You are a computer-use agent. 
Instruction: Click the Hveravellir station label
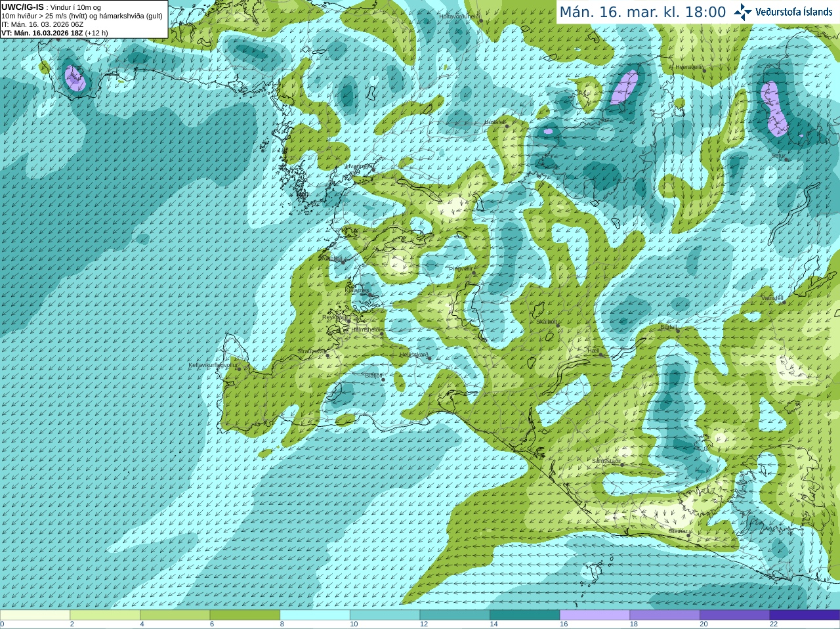[689, 67]
